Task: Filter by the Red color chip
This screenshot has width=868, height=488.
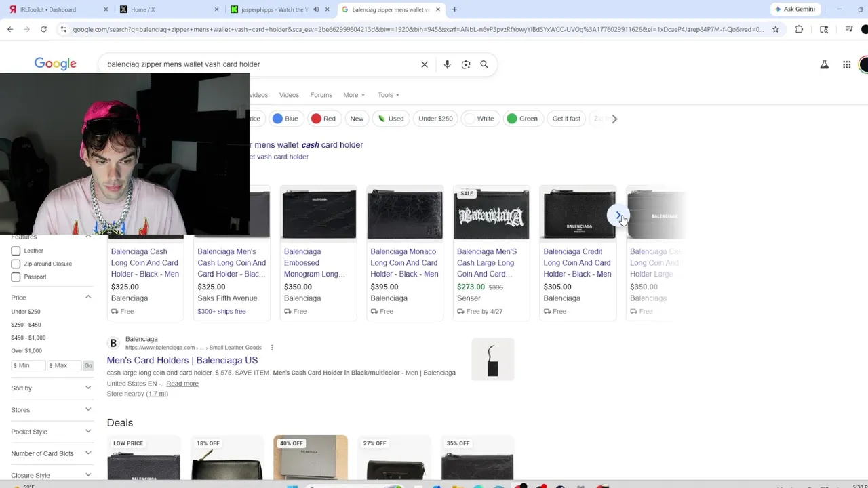Action: (323, 119)
